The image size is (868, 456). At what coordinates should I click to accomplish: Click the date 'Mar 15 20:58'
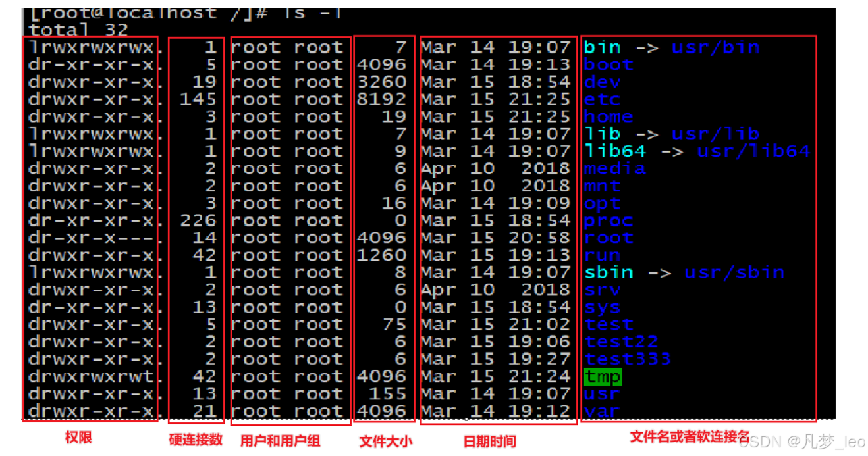point(496,238)
